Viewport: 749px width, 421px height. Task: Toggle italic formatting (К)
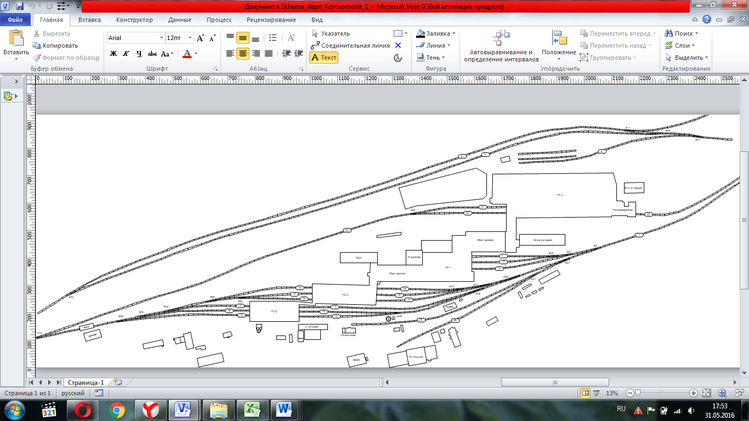point(126,54)
